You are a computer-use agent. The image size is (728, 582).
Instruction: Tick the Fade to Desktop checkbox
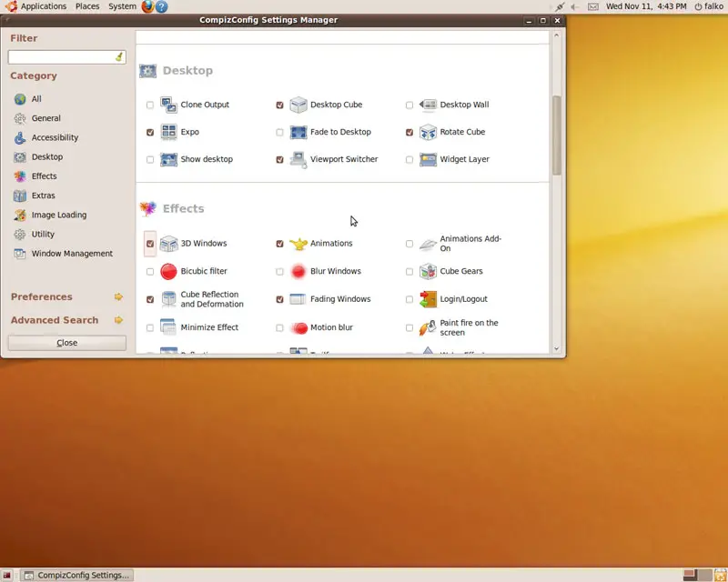[279, 132]
